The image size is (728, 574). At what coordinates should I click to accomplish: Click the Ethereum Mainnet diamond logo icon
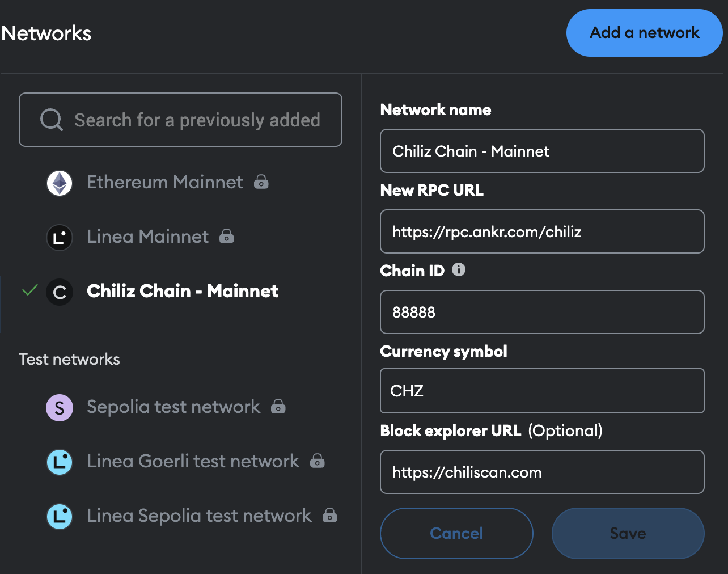pos(60,183)
